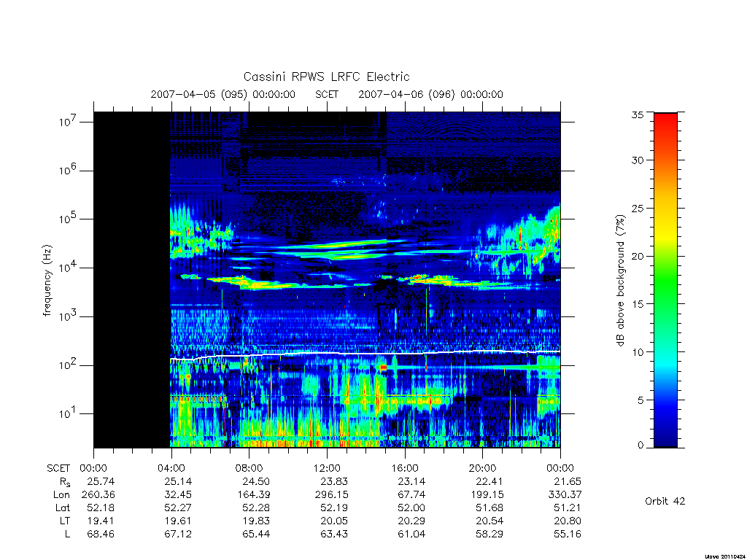Image resolution: width=747 pixels, height=560 pixels.
Task: Click the title 'Cassini RPWS LRFC Electric'
Action: tap(326, 77)
